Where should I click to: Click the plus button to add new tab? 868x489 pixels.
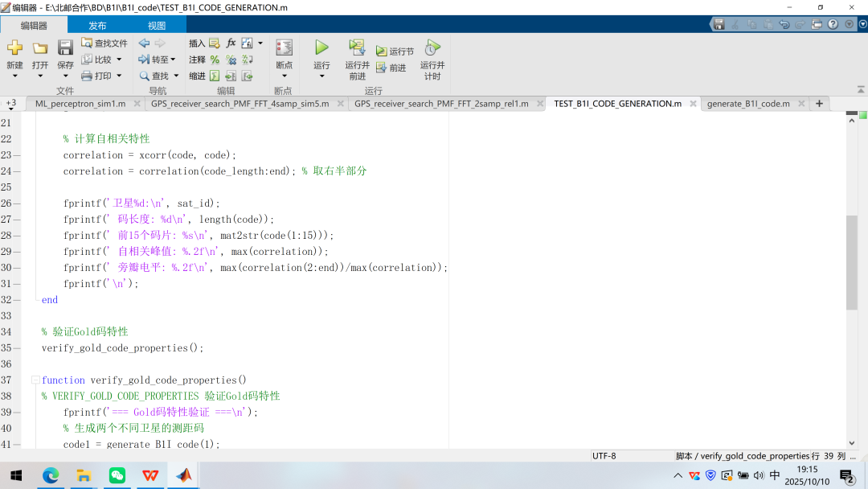coord(819,103)
